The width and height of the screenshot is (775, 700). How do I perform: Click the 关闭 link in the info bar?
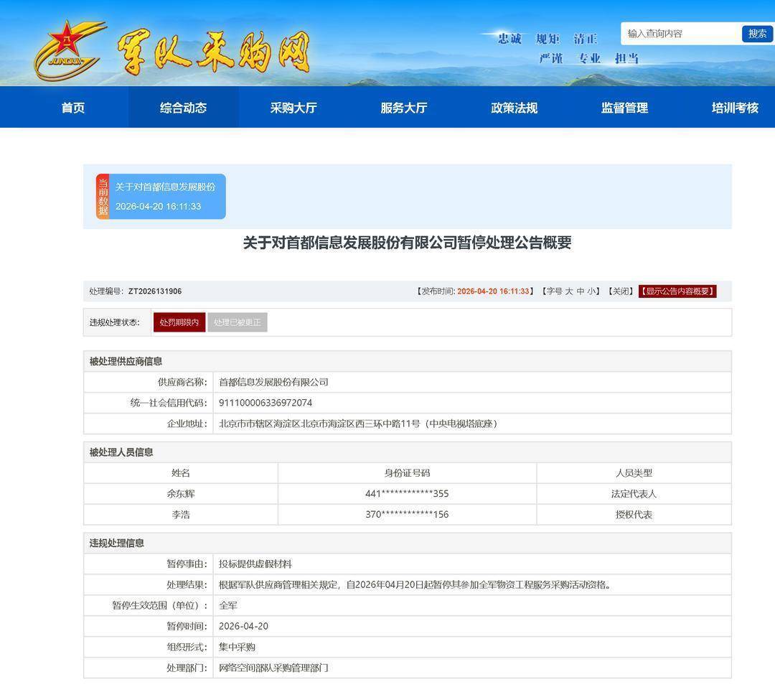point(621,291)
